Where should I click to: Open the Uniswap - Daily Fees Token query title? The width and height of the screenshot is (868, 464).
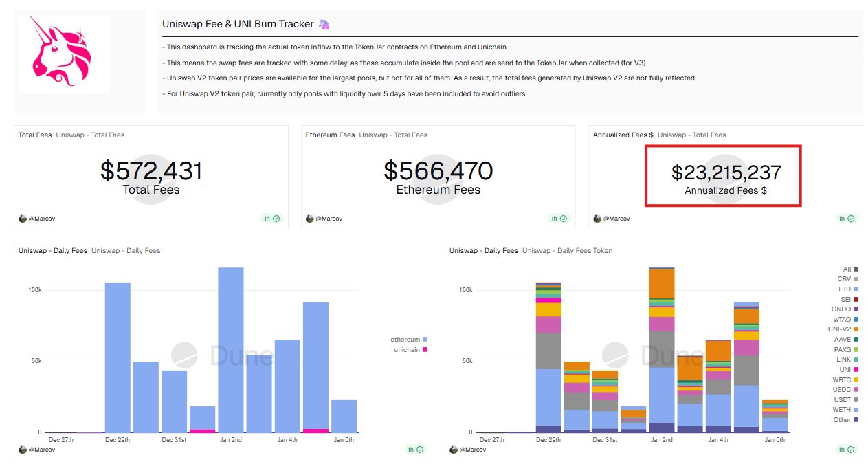(567, 251)
